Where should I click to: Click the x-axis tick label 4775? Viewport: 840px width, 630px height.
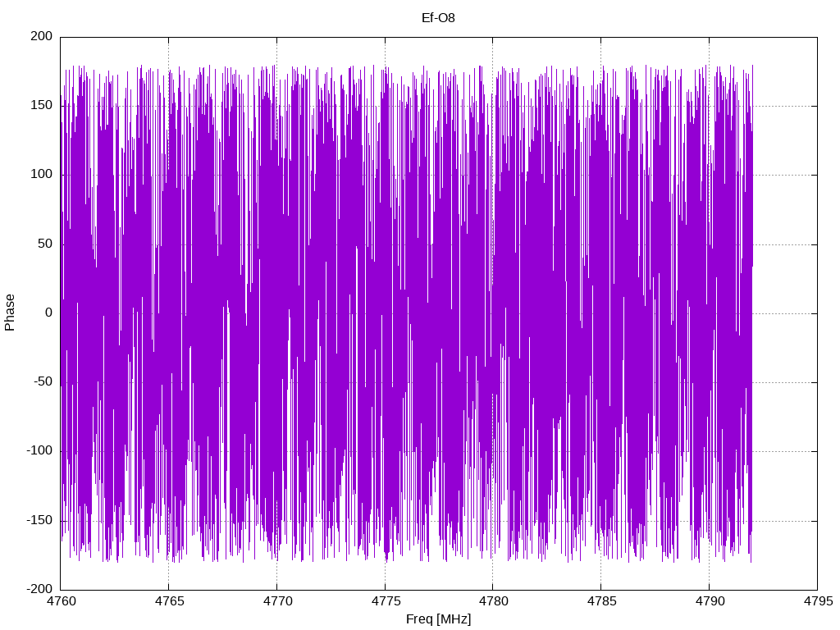pos(386,601)
